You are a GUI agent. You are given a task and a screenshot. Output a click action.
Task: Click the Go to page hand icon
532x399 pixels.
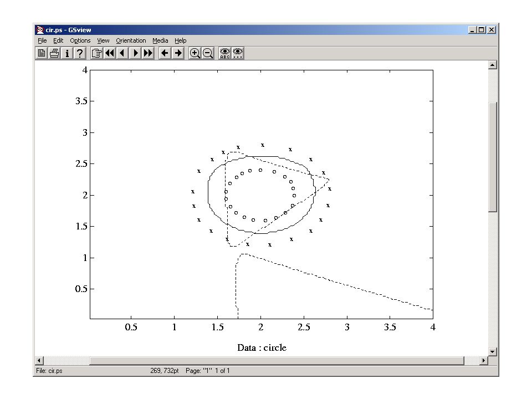pyautogui.click(x=96, y=53)
